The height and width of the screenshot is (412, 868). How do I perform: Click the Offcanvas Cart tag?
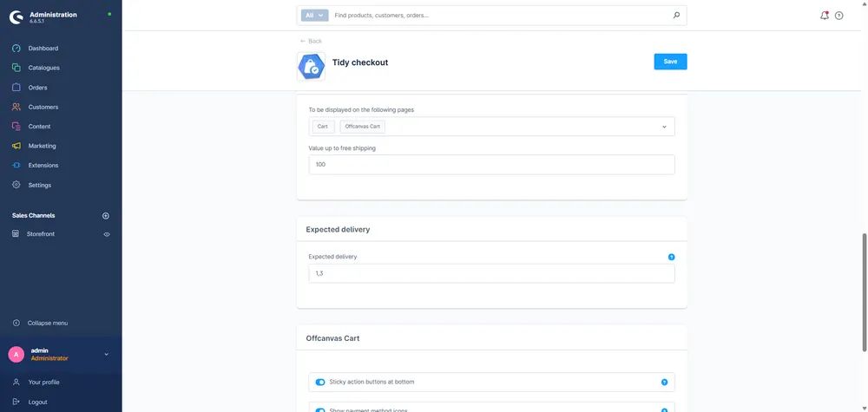tap(363, 127)
